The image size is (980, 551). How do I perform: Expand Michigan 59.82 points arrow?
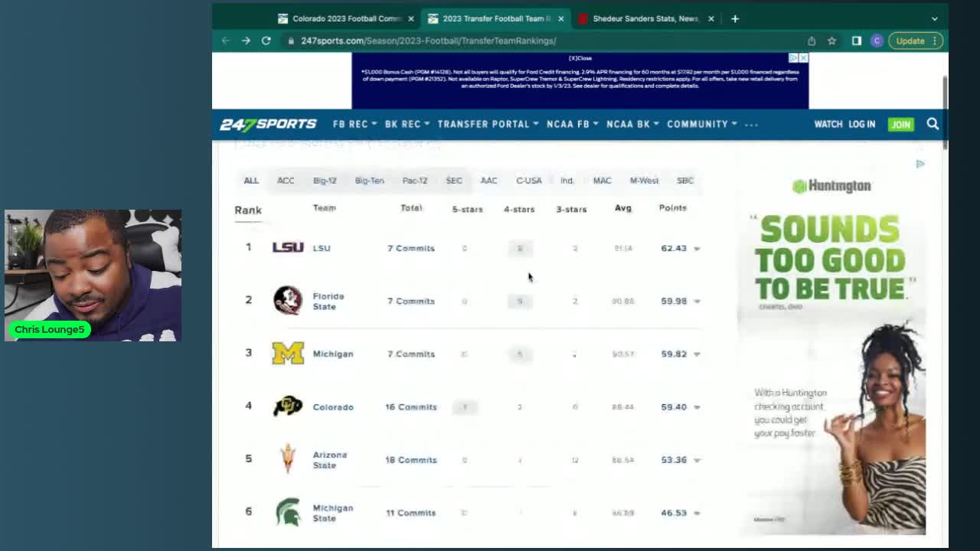point(697,354)
